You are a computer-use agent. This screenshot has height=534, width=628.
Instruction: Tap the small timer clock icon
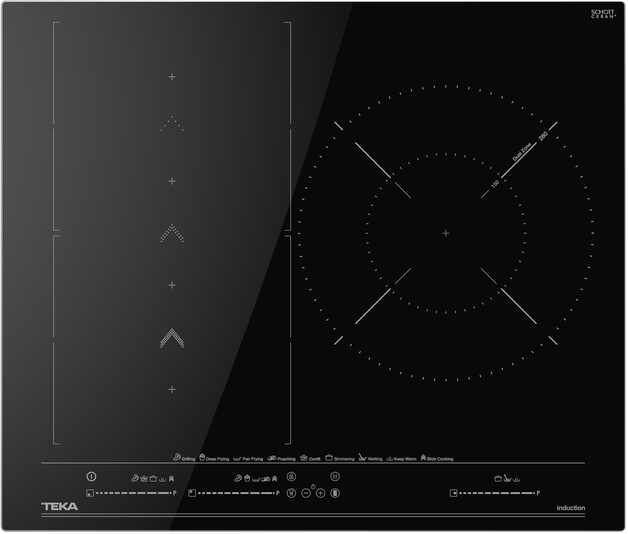pyautogui.click(x=313, y=486)
